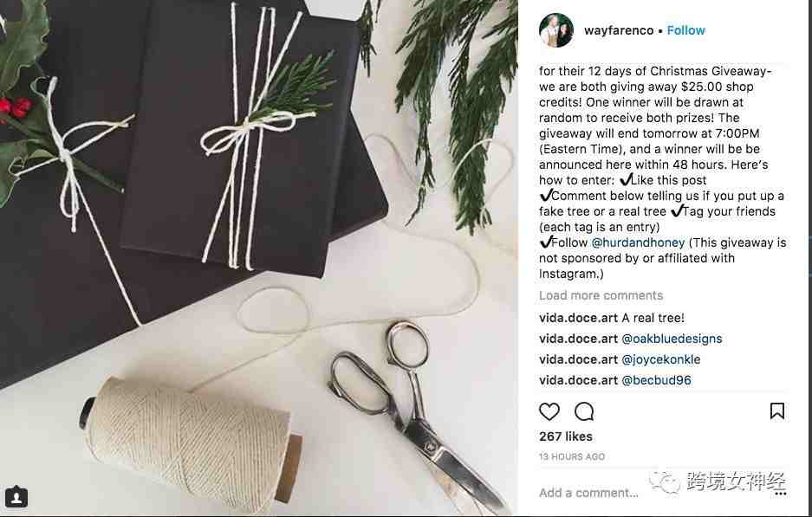Open comments via the speech bubble icon
812x517 pixels.
pos(584,411)
